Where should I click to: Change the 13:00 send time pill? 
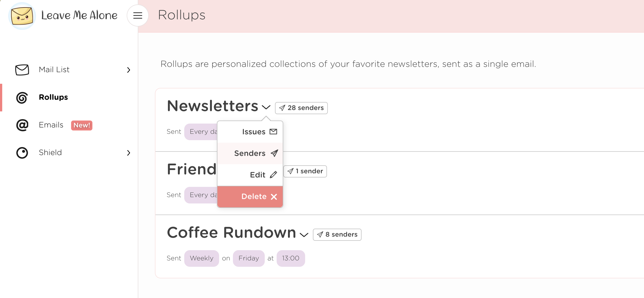coord(290,258)
